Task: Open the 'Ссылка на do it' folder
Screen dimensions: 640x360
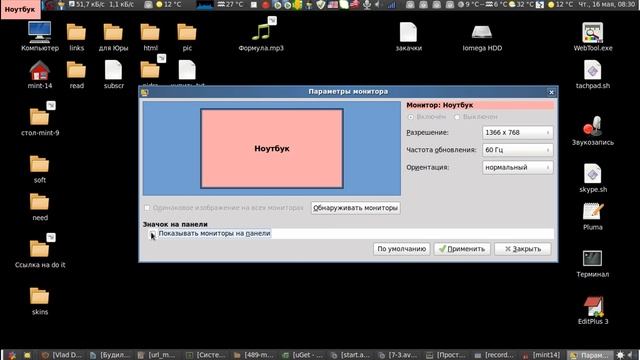Action: 40,248
